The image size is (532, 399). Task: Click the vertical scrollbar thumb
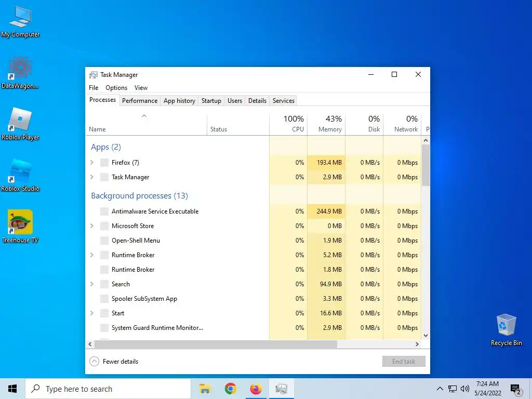click(x=426, y=165)
